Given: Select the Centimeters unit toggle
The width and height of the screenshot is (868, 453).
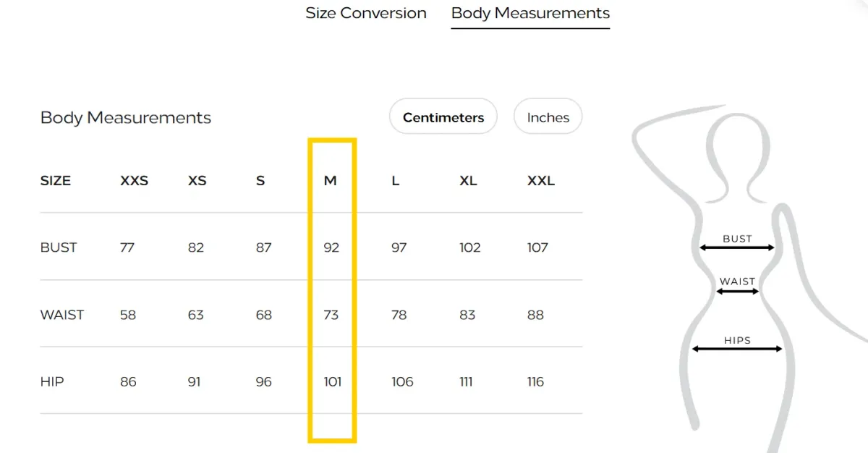Looking at the screenshot, I should pyautogui.click(x=443, y=117).
